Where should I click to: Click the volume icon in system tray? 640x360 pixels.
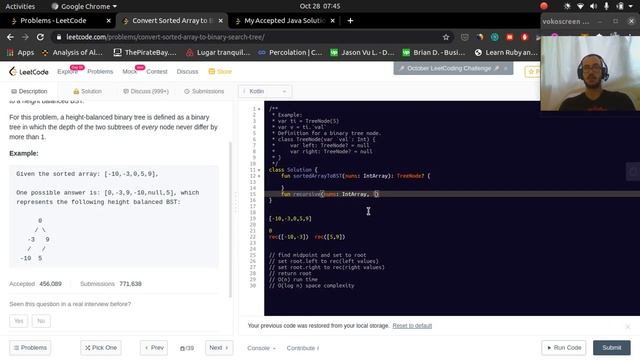pyautogui.click(x=593, y=6)
